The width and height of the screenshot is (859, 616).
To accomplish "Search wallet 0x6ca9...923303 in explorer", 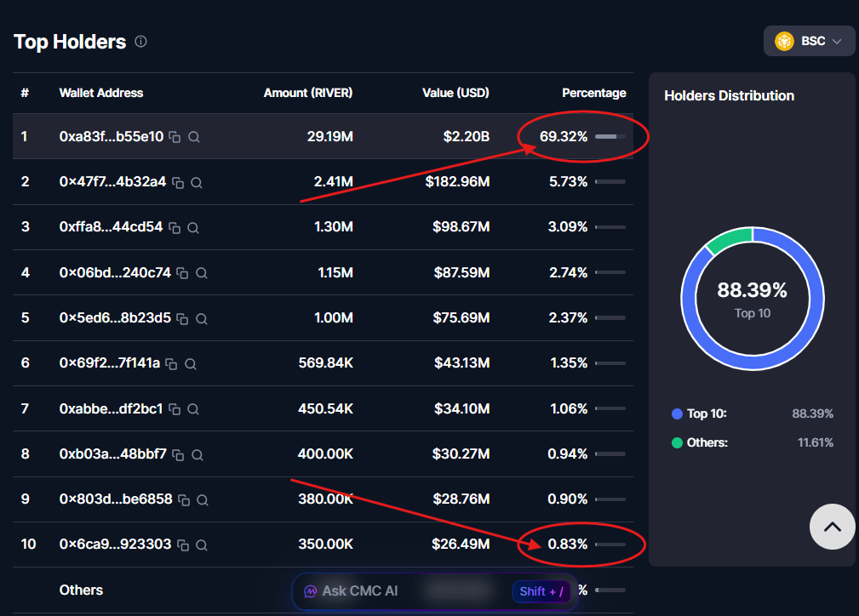I will 202,545.
